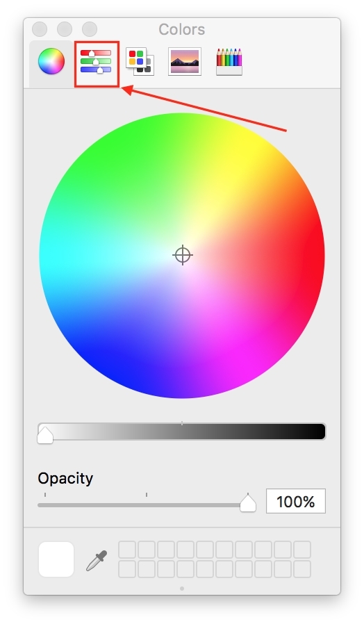Click the Colors window title bar

pos(182,29)
